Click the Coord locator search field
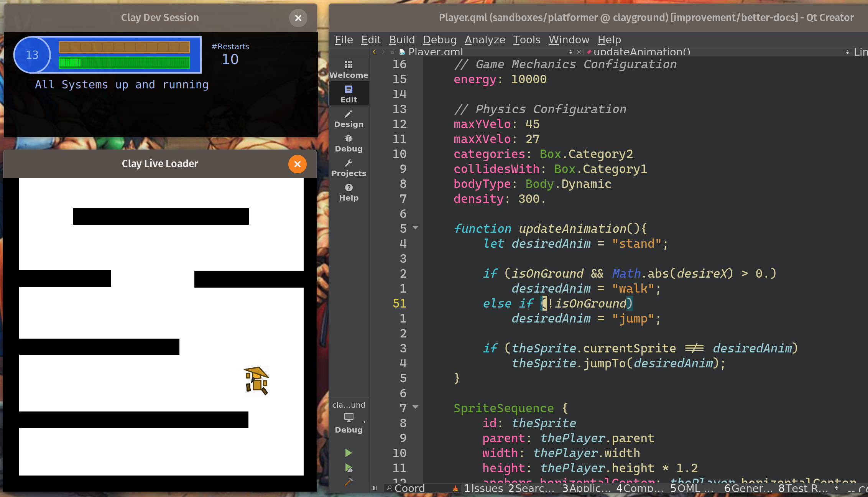 click(419, 488)
